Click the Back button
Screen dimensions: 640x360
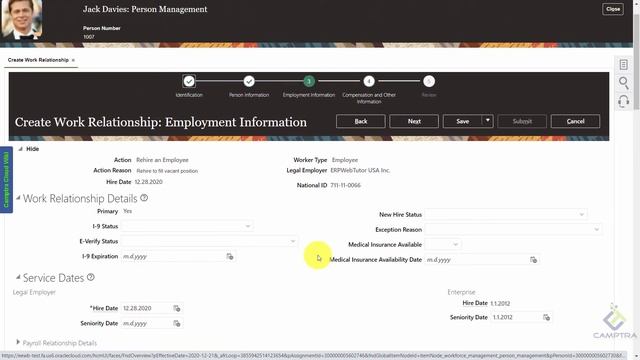[360, 121]
